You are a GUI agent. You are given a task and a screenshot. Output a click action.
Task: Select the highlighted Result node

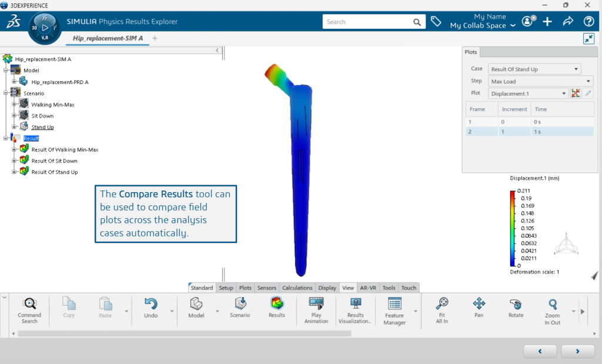(31, 138)
